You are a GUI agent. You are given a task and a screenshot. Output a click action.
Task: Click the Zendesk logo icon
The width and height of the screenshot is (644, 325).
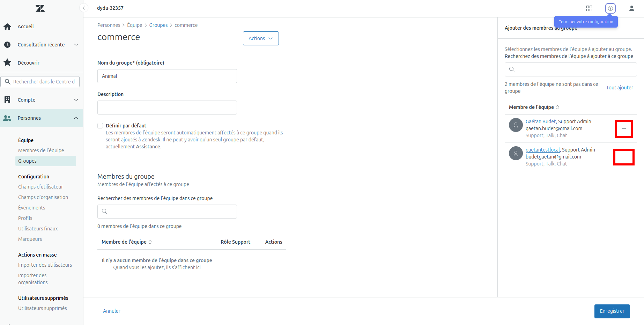tap(40, 8)
